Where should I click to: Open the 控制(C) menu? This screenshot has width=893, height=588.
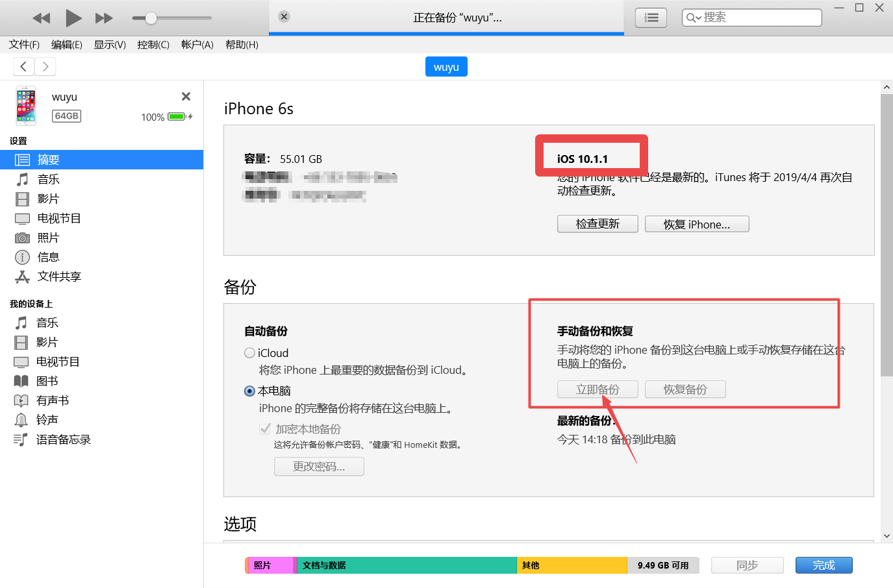click(153, 45)
